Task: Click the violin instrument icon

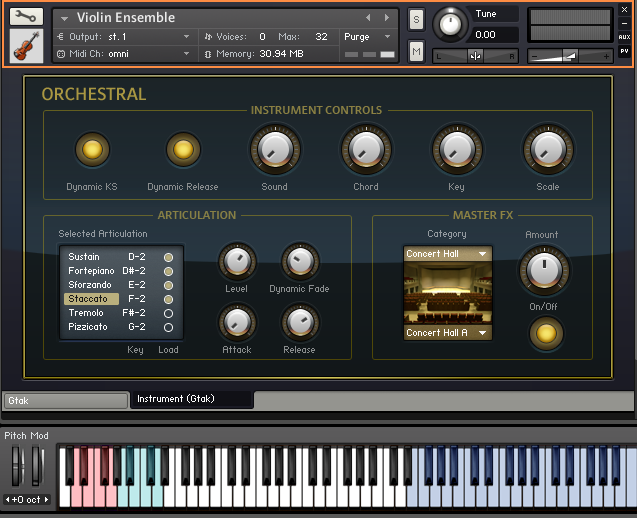Action: [x=27, y=46]
